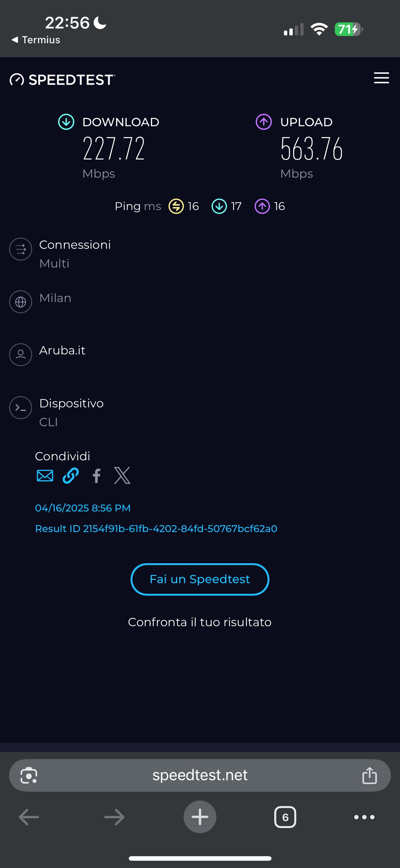Image resolution: width=400 pixels, height=868 pixels.
Task: Show the open tabs switcher
Action: tap(285, 817)
